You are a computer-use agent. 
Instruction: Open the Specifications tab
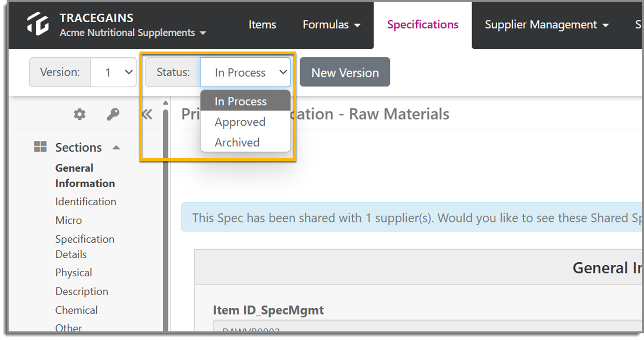click(423, 24)
